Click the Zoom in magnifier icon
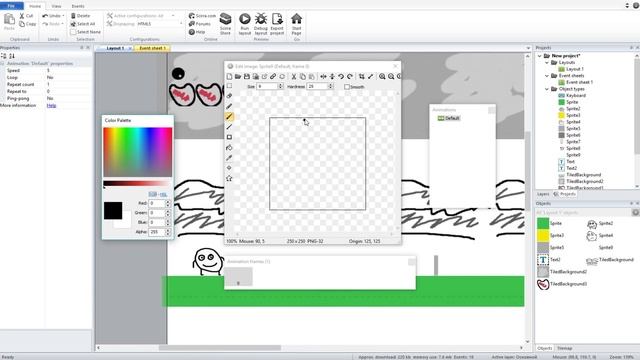The image size is (640, 360). pyautogui.click(x=382, y=76)
